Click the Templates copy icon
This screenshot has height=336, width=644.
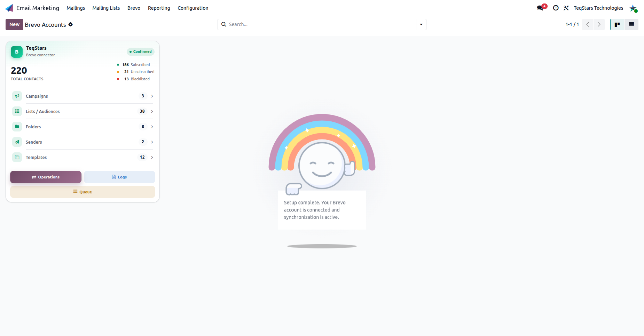coord(17,157)
